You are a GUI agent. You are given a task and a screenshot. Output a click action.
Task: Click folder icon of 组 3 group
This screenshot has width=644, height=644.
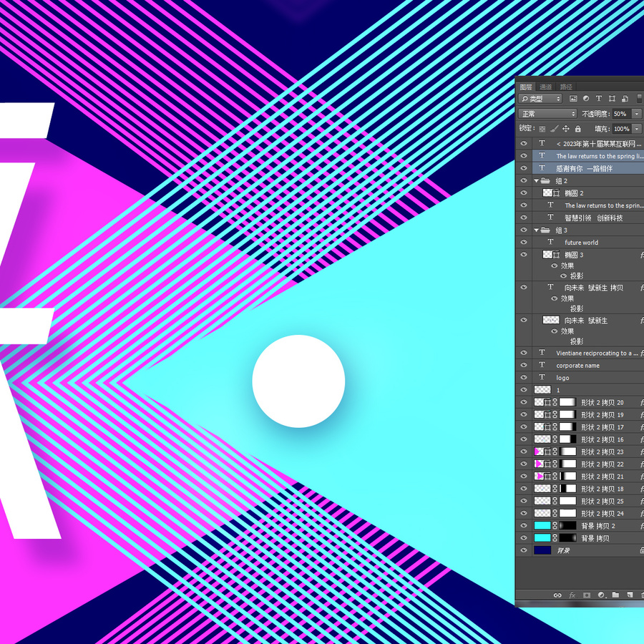click(x=545, y=230)
